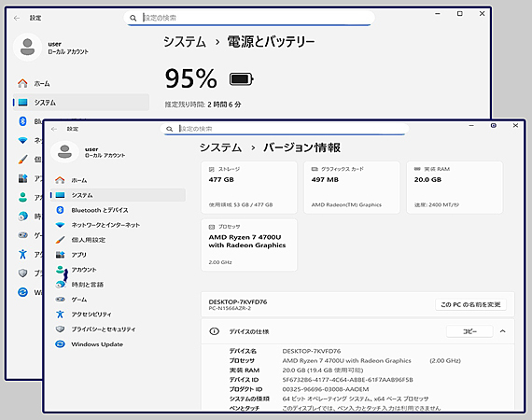Click the Privacy shield icon in front window
Viewport: 532px width, 420px height.
tap(60, 329)
